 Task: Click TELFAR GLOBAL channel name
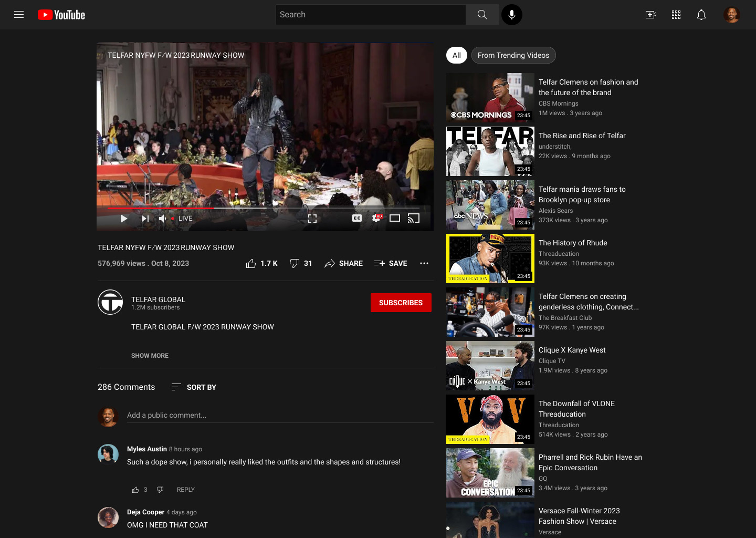(x=158, y=299)
